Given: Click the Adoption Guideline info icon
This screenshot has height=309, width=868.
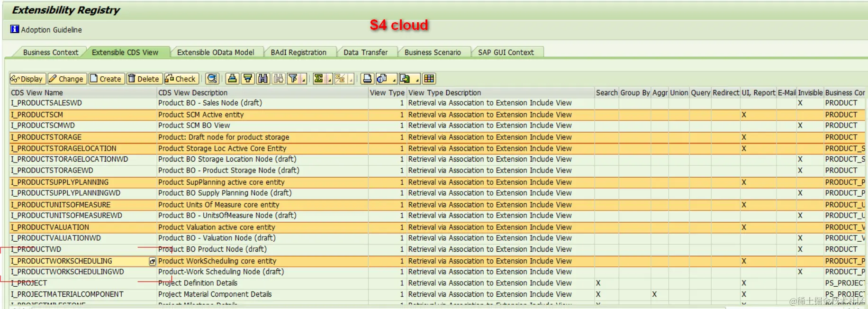Looking at the screenshot, I should pos(15,29).
